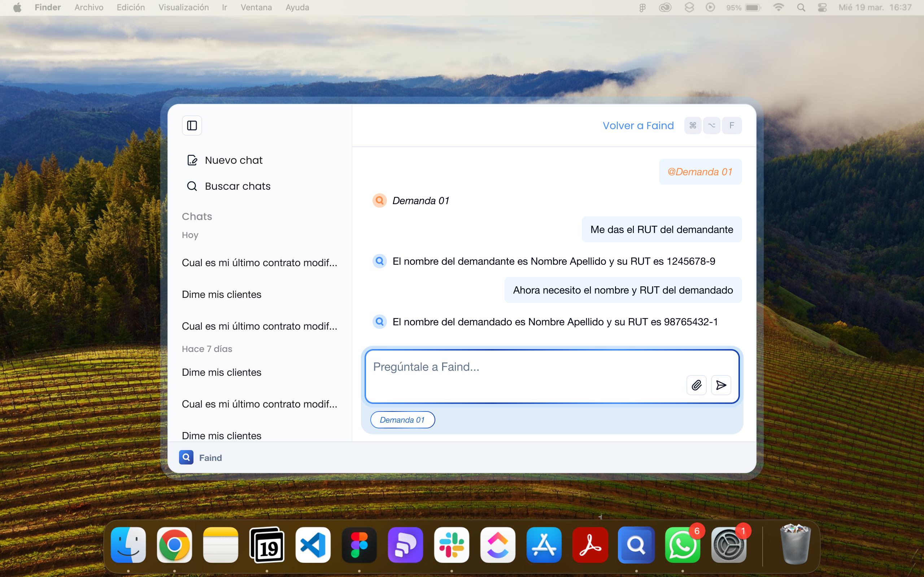Screen dimensions: 924x577
Task: Click the Spotlight search icon in the menu bar
Action: [801, 7]
